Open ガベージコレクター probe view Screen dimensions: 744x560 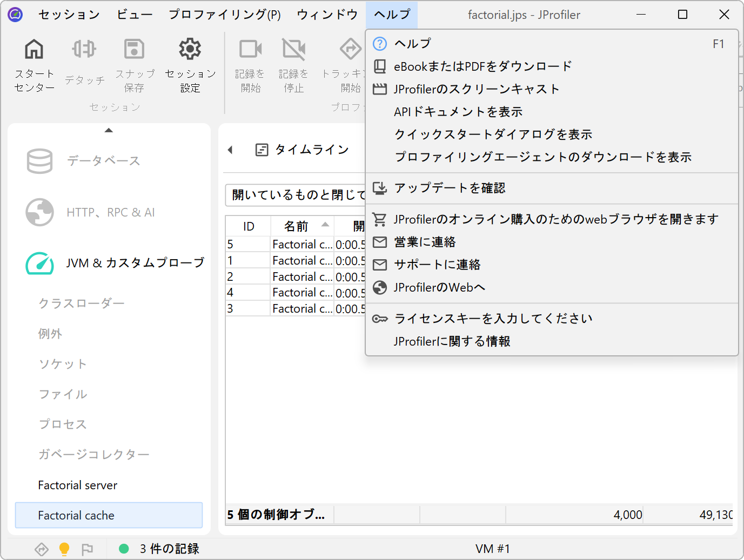point(93,455)
